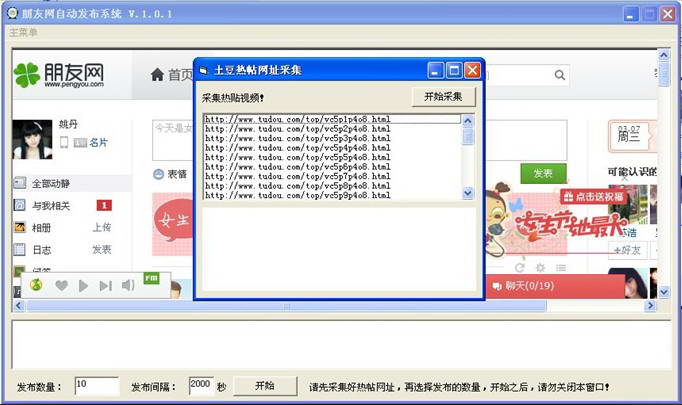Click the green FM badge
This screenshot has height=405, width=682.
tap(151, 278)
